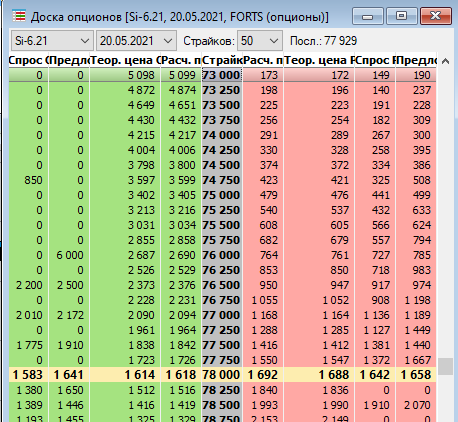Select the 76 500 strike cell
The image size is (458, 422).
pos(222,285)
